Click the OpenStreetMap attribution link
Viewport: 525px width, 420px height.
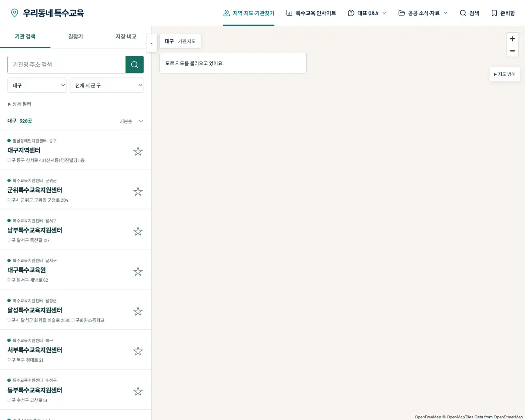pos(508,417)
